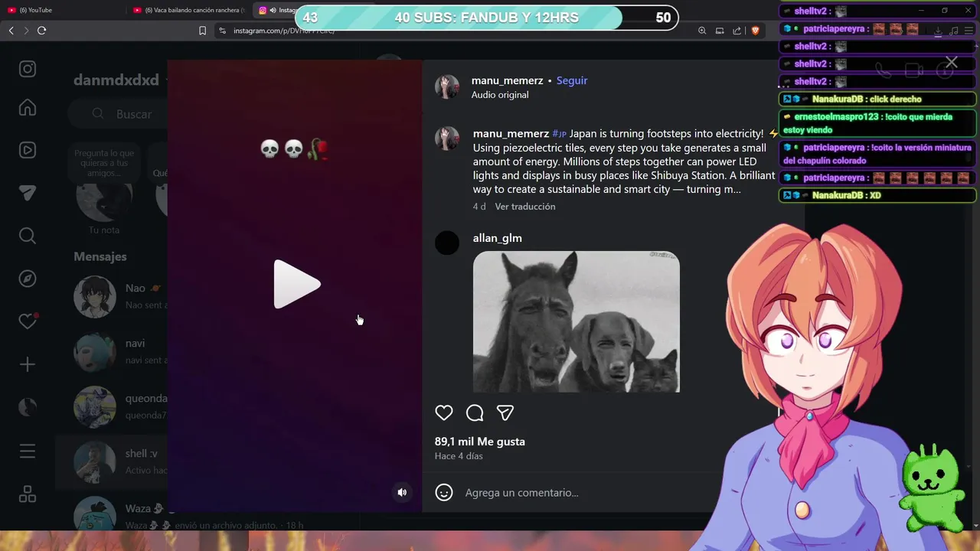Viewport: 980px width, 551px height.
Task: Click the green cat mascot sticker
Action: coord(933,487)
